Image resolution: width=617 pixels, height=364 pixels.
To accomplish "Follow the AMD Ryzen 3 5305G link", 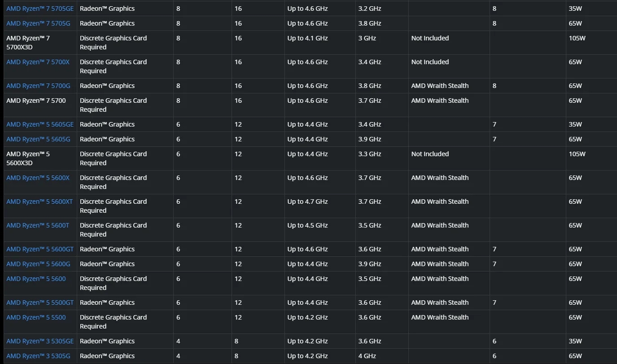I will click(x=38, y=356).
